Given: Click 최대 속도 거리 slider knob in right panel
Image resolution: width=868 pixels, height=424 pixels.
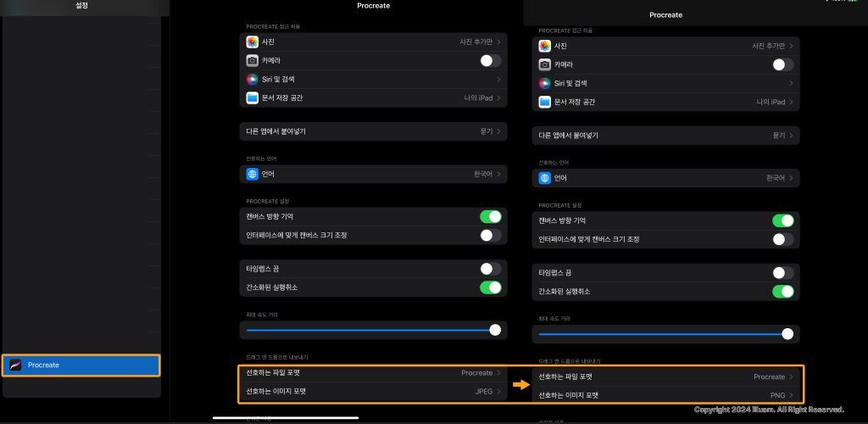Looking at the screenshot, I should (787, 334).
